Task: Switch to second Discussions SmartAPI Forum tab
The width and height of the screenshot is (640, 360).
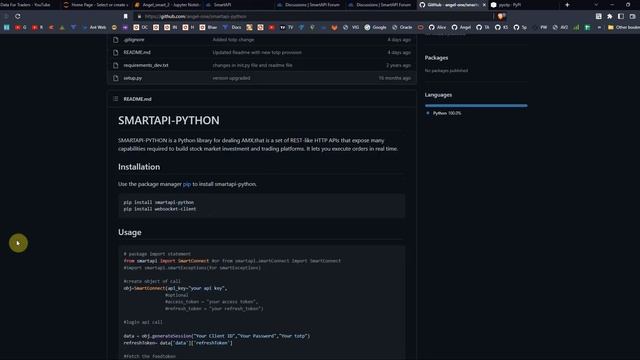Action: click(380, 5)
